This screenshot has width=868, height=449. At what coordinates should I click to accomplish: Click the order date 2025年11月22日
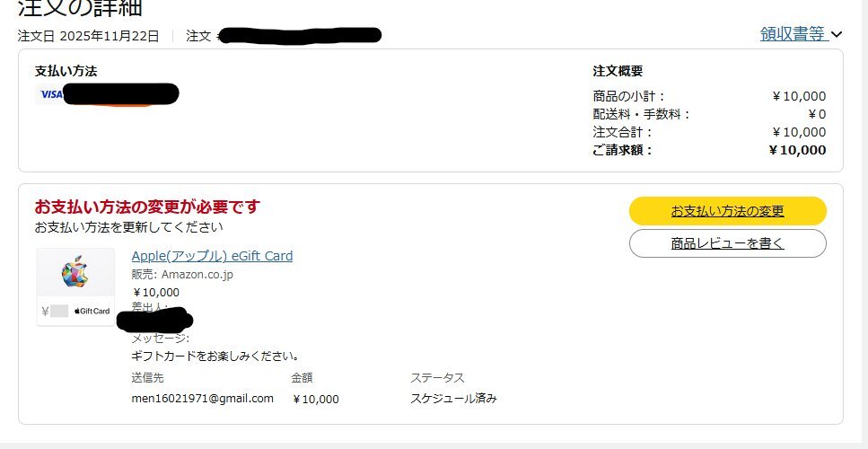109,36
